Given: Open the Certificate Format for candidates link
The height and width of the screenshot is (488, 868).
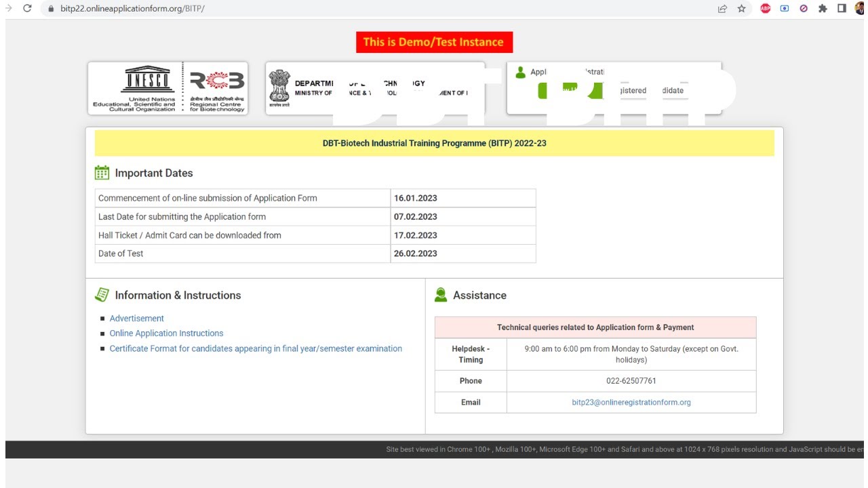Looking at the screenshot, I should click(256, 348).
